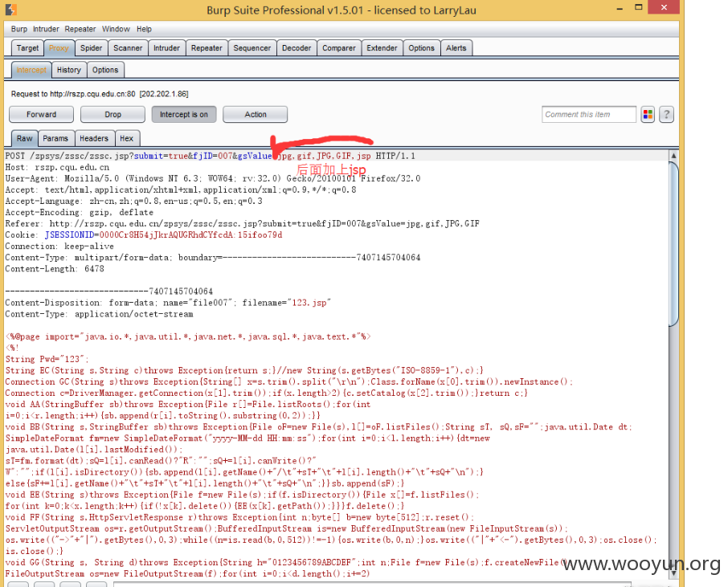Click the Accept-Language header line
The image size is (728, 587).
click(133, 201)
